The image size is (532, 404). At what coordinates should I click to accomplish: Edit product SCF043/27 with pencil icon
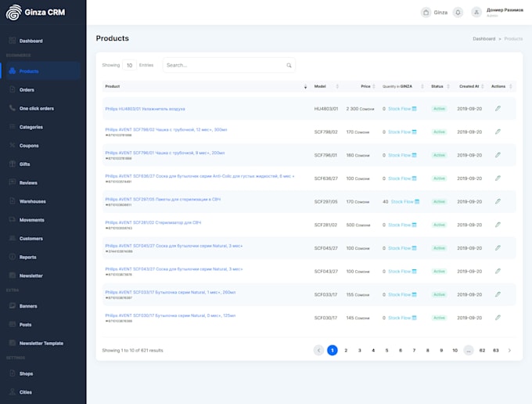[498, 271]
